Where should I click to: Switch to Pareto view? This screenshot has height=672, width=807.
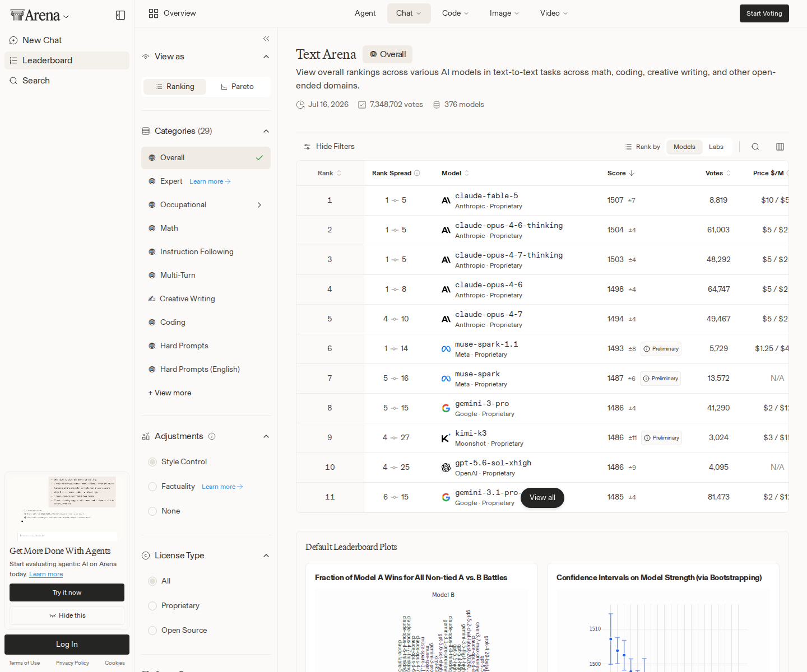238,87
